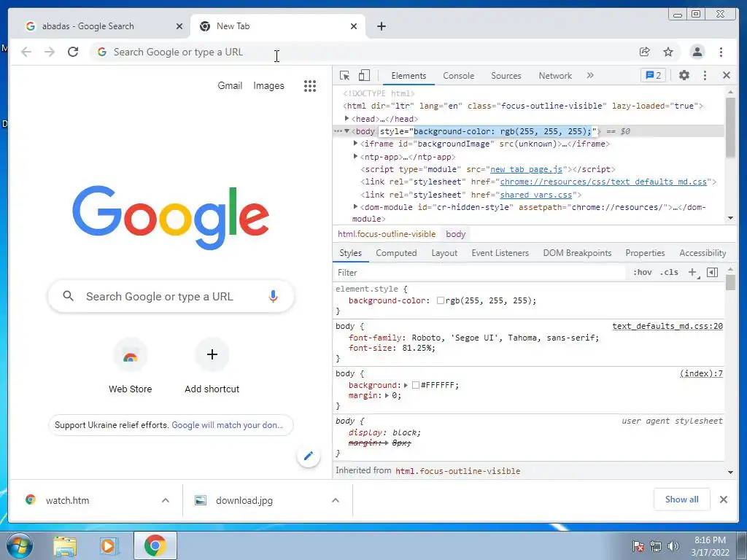This screenshot has width=747, height=560.
Task: Open a new tab with plus button
Action: tap(381, 26)
